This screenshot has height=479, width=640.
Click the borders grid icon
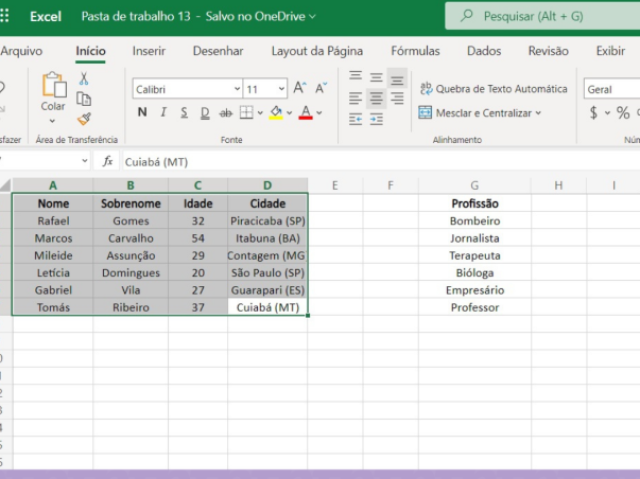click(x=247, y=113)
